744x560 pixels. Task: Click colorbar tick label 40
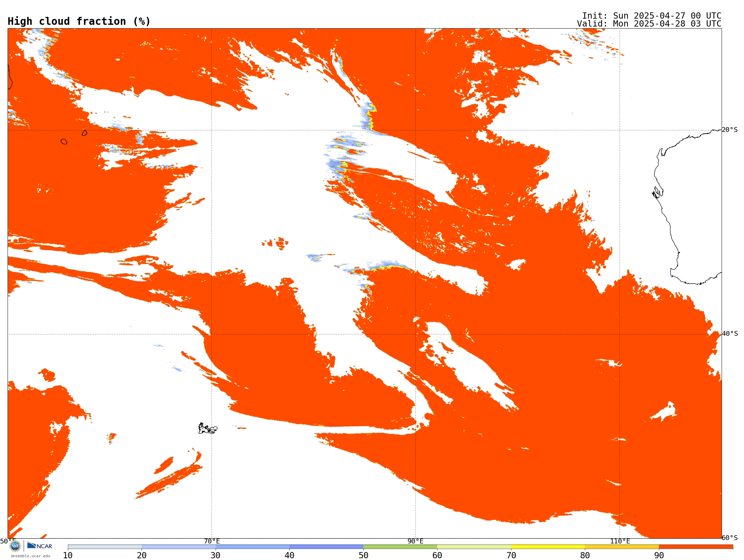tap(289, 556)
